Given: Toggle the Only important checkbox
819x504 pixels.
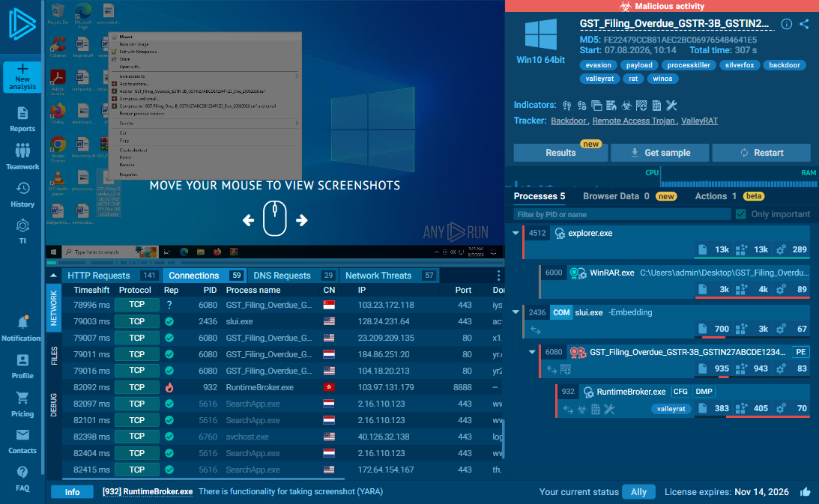Looking at the screenshot, I should coord(740,214).
